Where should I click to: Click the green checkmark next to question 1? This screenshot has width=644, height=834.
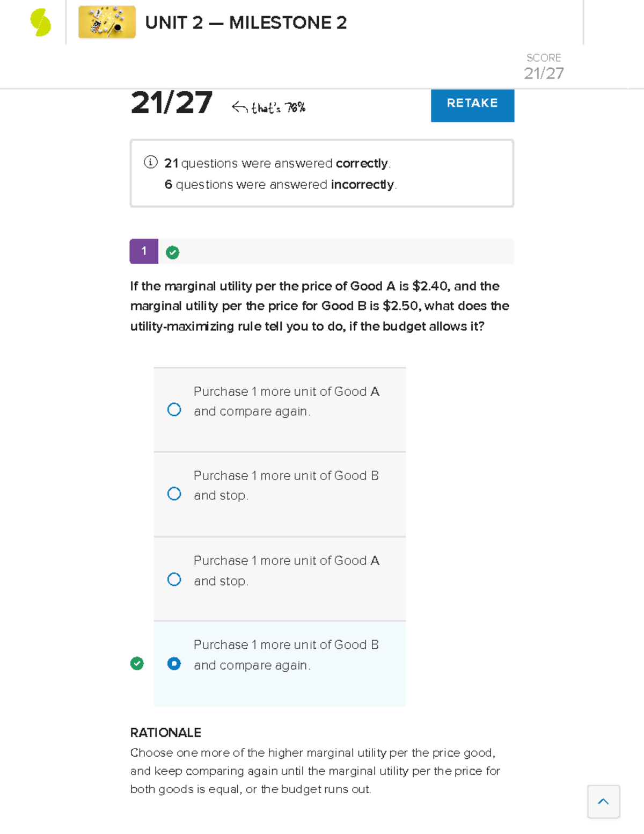(172, 251)
